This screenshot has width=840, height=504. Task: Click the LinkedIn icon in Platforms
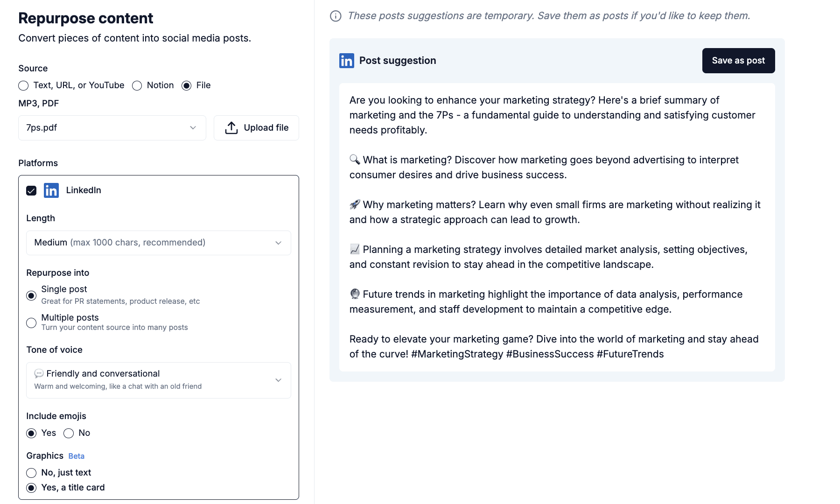(51, 190)
